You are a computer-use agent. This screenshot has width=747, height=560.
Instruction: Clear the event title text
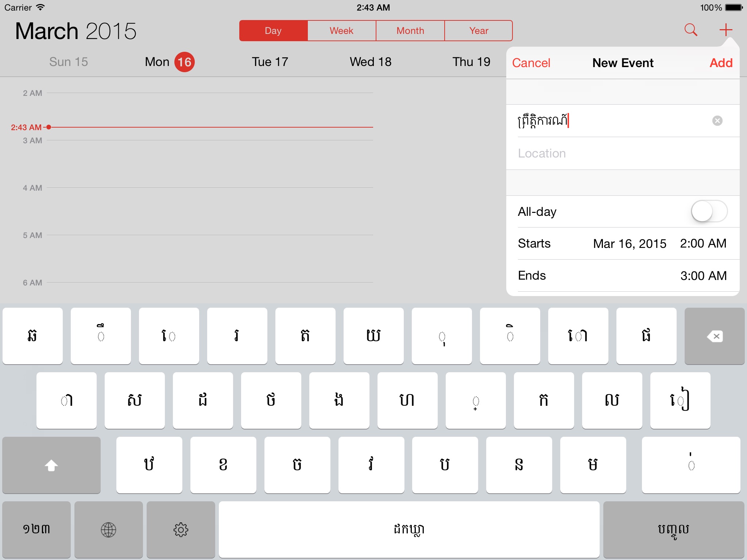coord(717,121)
